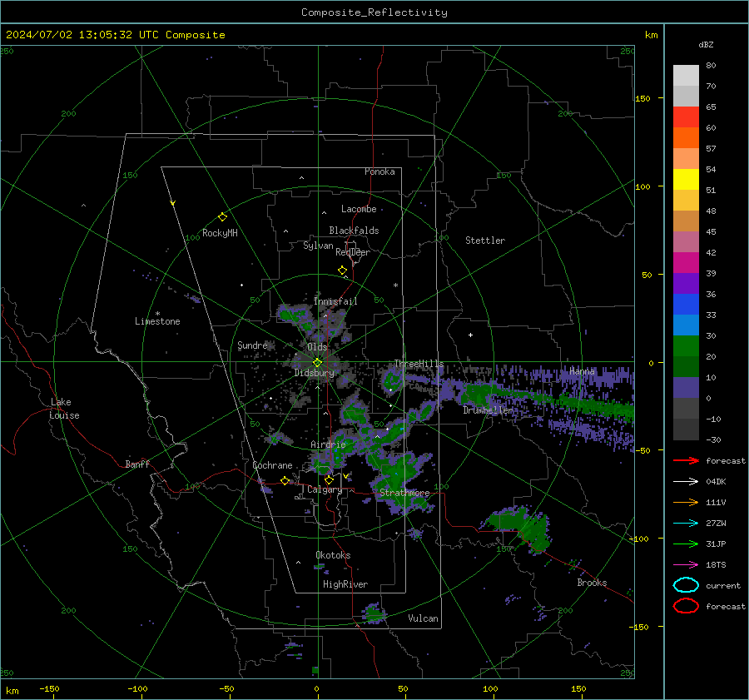Click the Airdrie city label
The height and width of the screenshot is (700, 749).
coord(328,444)
